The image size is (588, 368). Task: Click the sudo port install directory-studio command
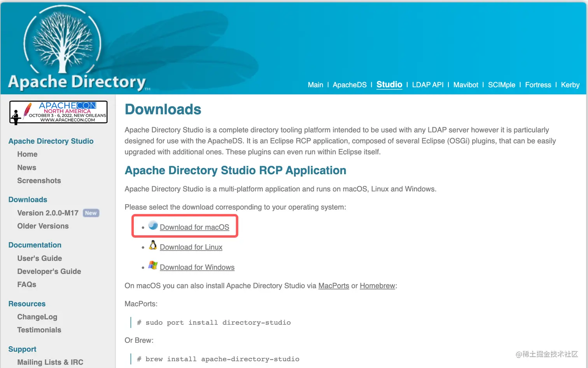[x=214, y=322]
